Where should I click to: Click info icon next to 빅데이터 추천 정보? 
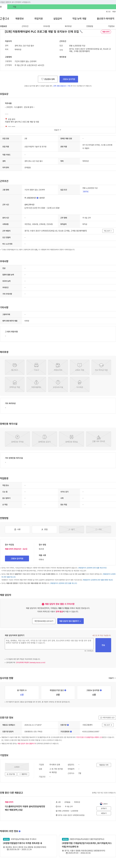(20, 831)
